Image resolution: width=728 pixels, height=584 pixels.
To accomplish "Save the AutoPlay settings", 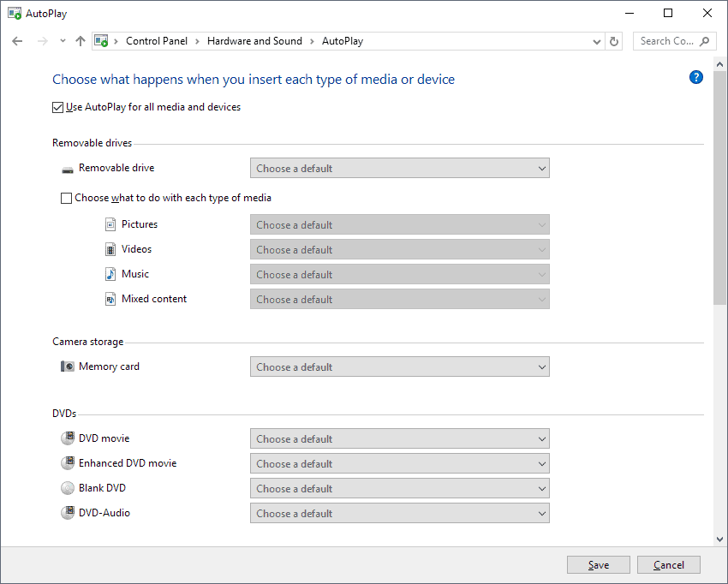I will [598, 564].
